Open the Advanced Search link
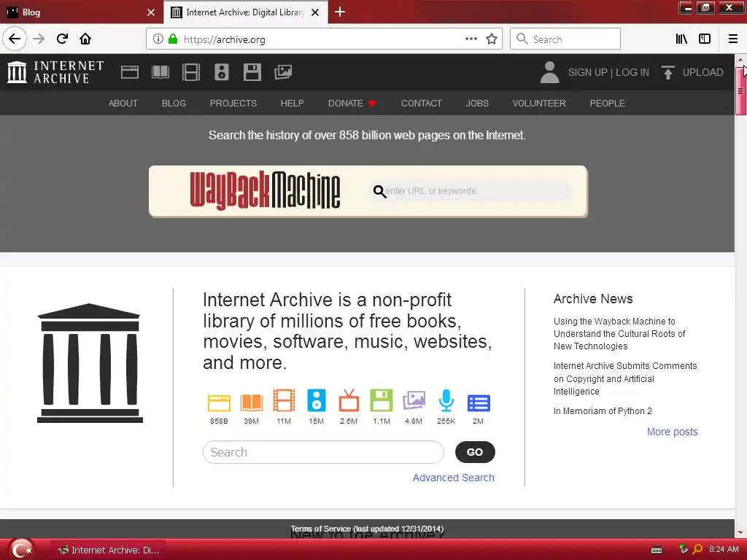 point(454,478)
